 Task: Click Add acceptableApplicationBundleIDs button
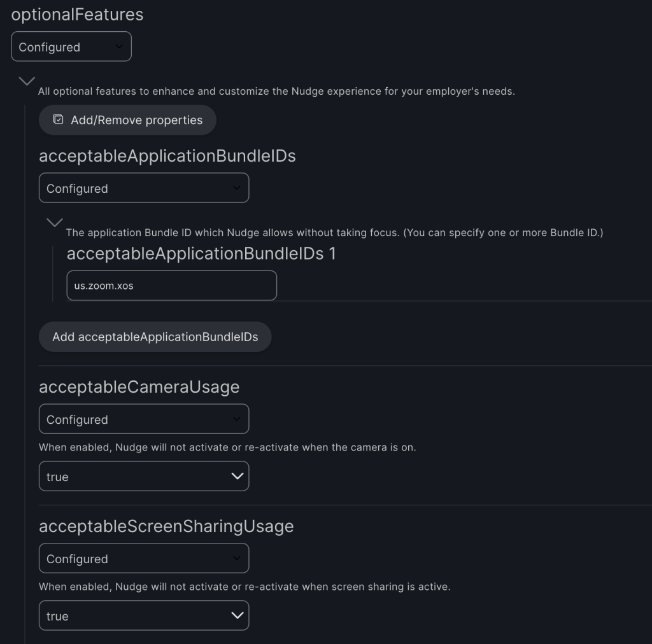(155, 337)
